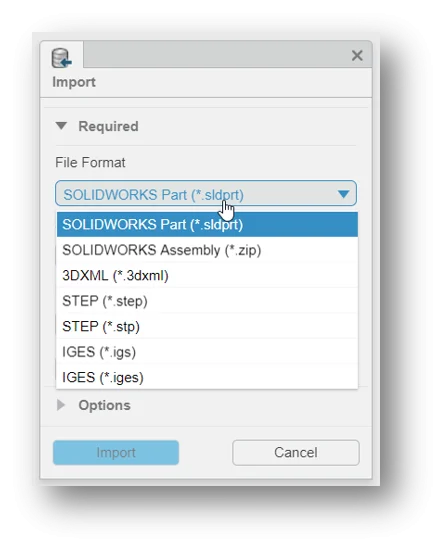Click the File Format field label
Viewport: 445px width, 551px height.
[x=90, y=162]
